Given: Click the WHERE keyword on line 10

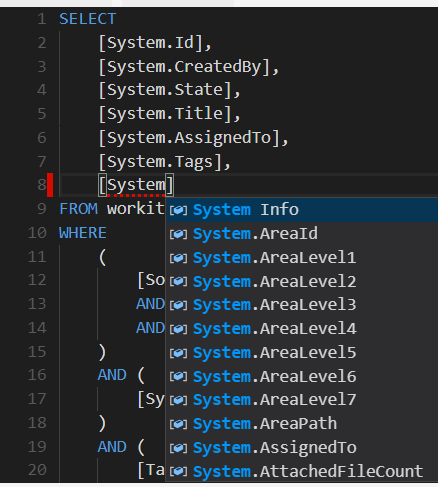Looking at the screenshot, I should pos(83,233).
